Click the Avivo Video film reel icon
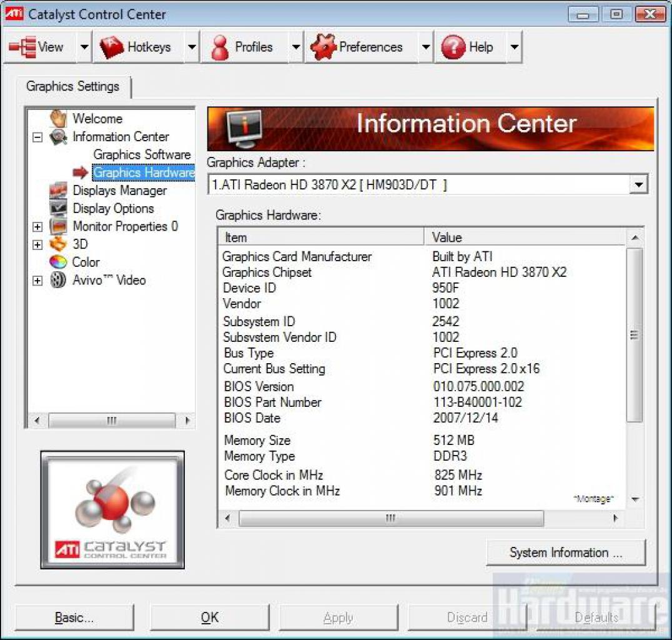672x640 pixels. [58, 280]
